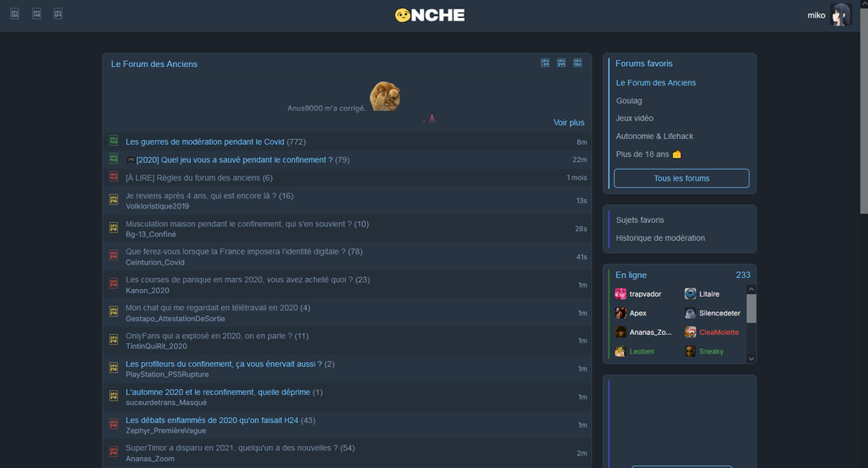Click the ONCHE logo in the header
Viewport: 868px width, 468px height.
[x=430, y=15]
